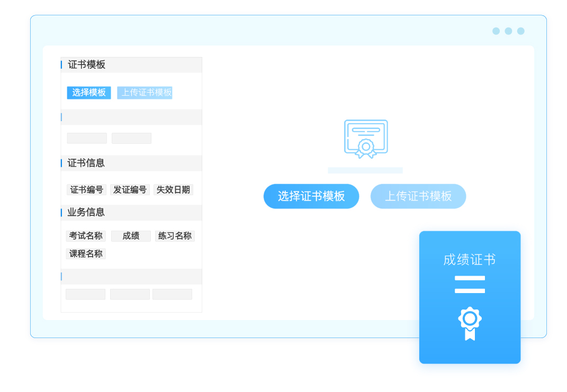Select the 成绩证书 card title
The image size is (567, 392).
coord(470,260)
